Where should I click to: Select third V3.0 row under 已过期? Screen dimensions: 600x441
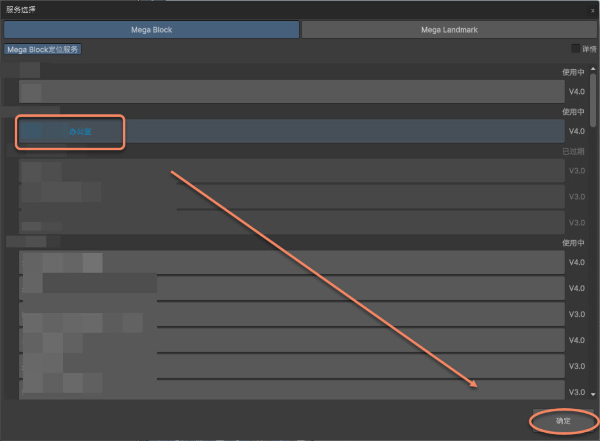[x=290, y=222]
